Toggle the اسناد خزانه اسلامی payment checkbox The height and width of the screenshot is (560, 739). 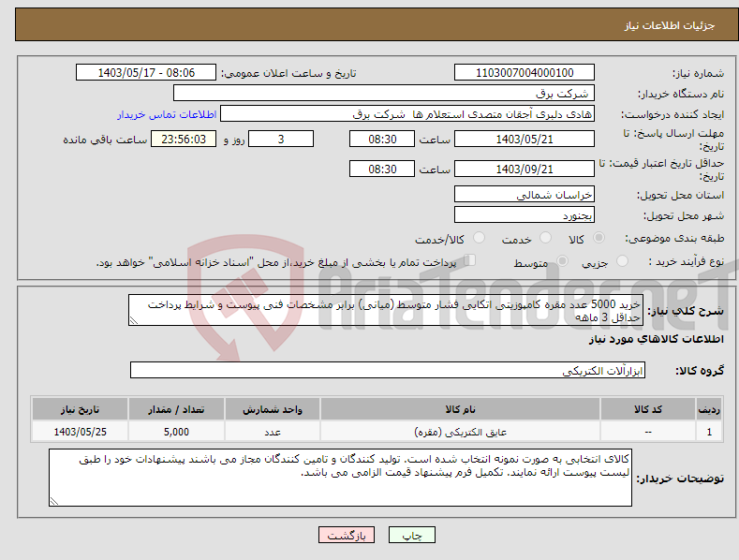[470, 260]
